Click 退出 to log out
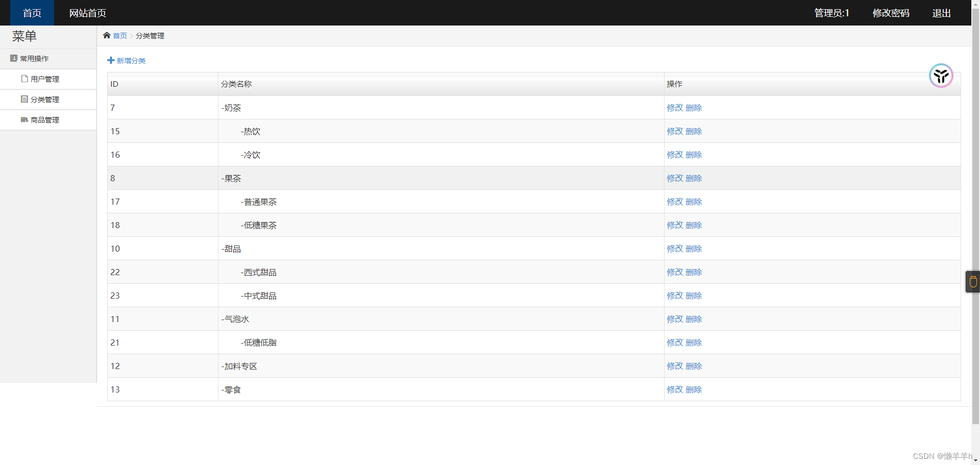 (941, 13)
